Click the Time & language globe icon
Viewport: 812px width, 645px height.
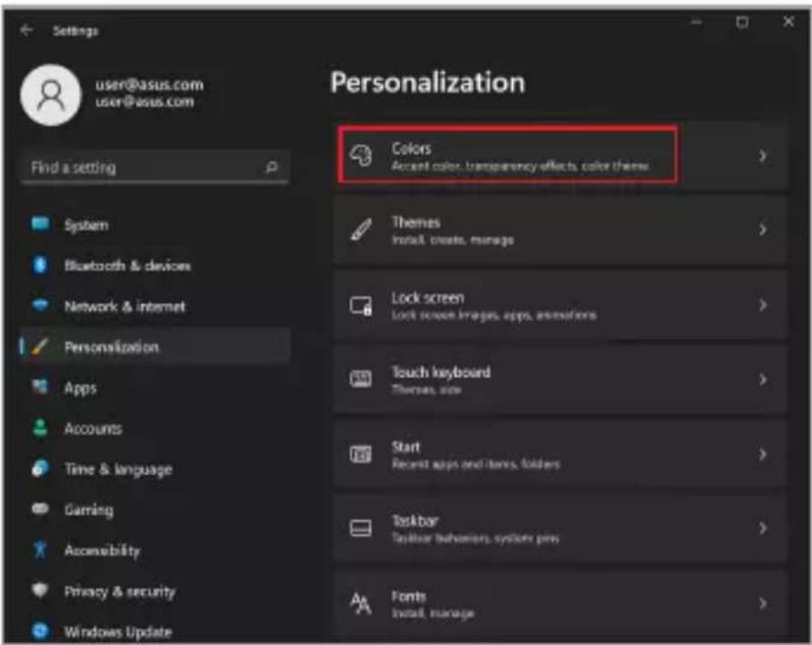(x=40, y=468)
